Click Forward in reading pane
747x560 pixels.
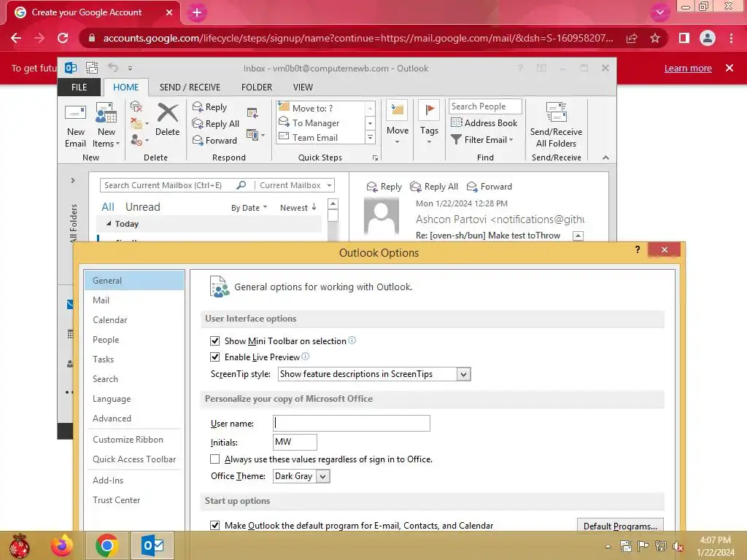[489, 187]
